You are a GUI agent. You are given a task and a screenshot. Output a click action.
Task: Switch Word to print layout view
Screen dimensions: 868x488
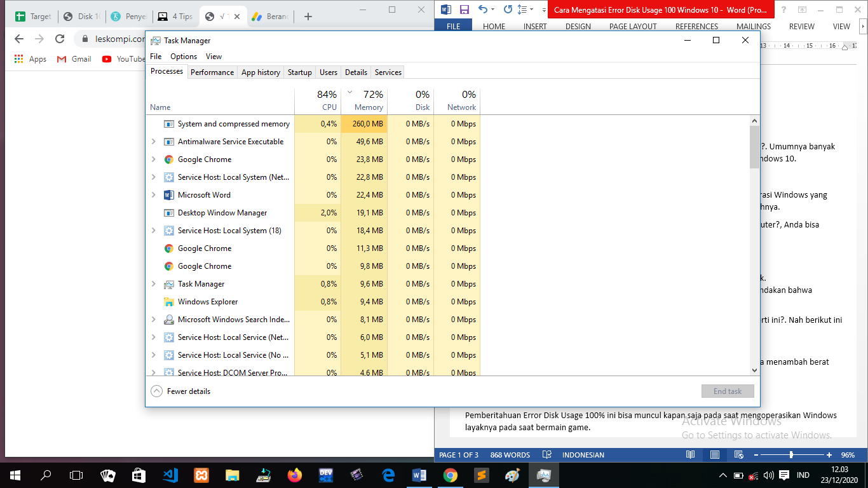(x=715, y=455)
